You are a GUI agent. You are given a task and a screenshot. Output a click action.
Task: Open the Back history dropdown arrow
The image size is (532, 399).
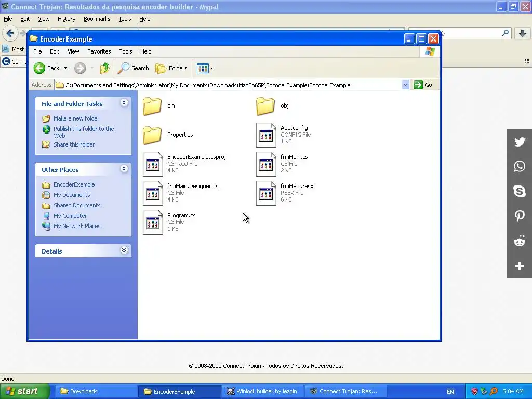(66, 68)
